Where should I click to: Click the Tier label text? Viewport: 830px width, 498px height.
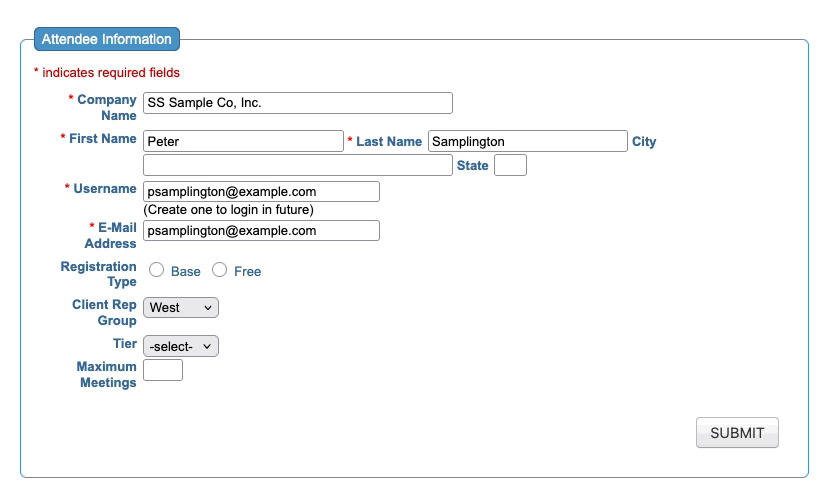click(125, 343)
